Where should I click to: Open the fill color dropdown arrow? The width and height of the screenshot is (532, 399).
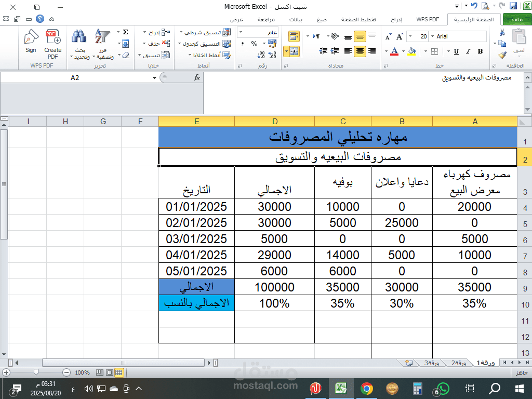click(x=403, y=51)
